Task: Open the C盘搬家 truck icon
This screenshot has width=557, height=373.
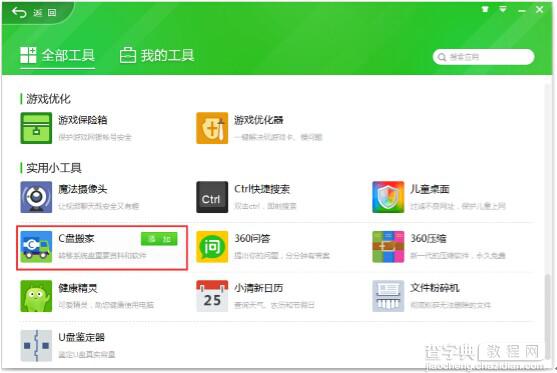Action: (36, 247)
